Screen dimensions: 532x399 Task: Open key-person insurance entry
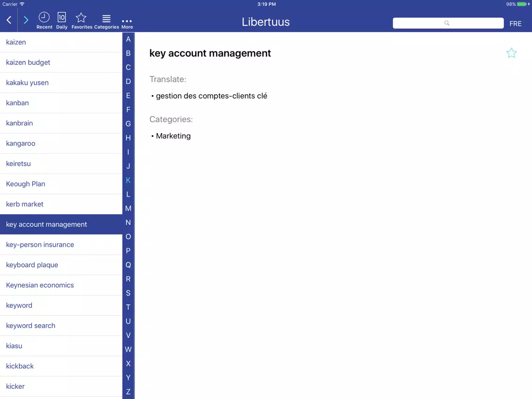pos(61,244)
